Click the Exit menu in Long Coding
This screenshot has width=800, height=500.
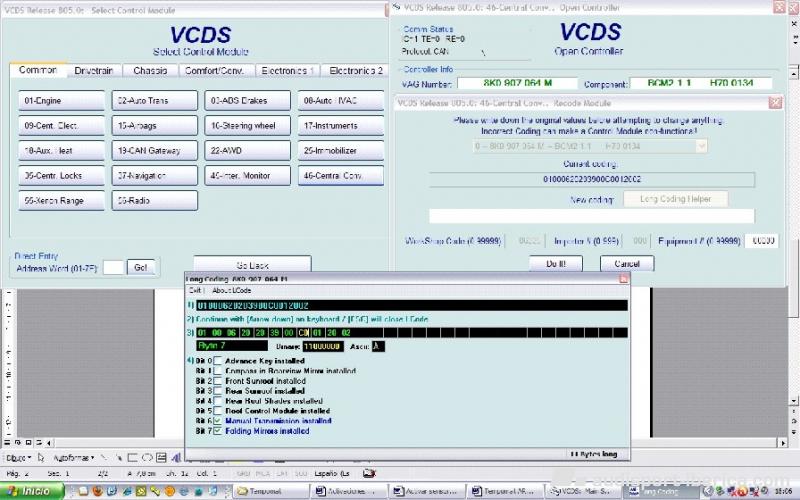click(x=196, y=290)
